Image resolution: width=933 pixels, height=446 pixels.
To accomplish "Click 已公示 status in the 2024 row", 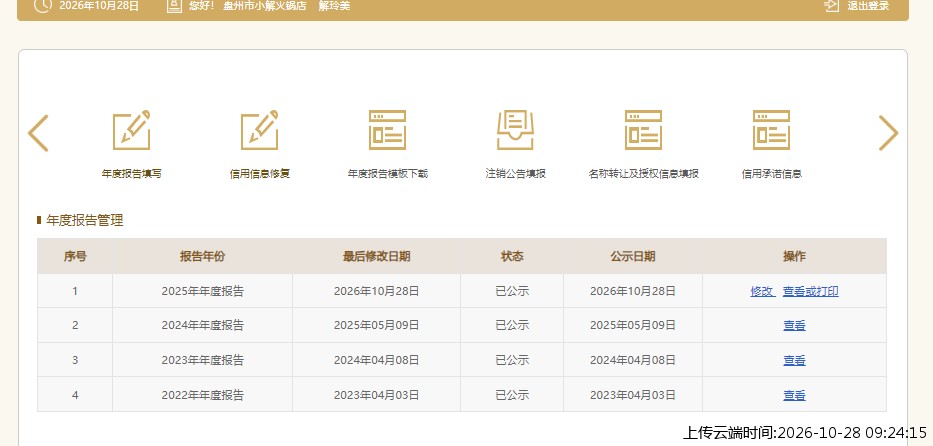I will coord(512,326).
